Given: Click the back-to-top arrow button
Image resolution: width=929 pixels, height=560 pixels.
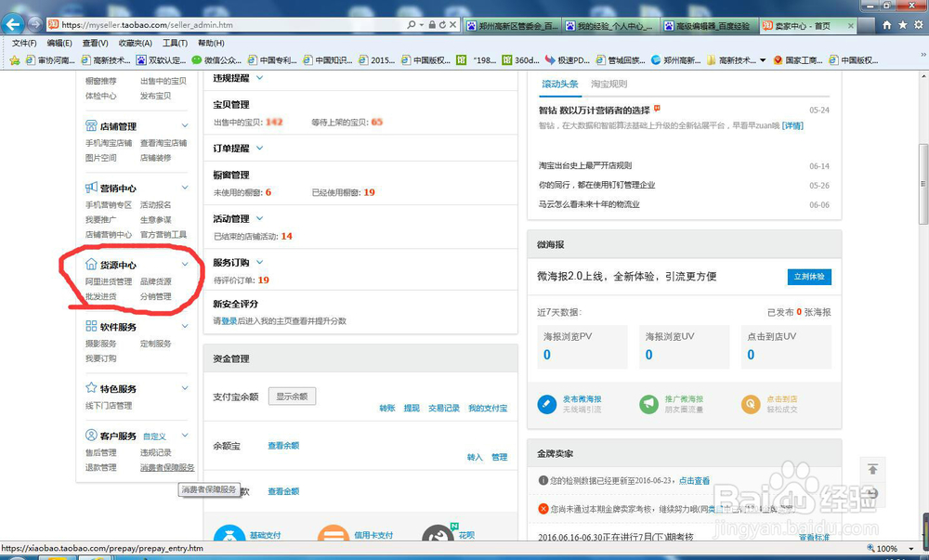Looking at the screenshot, I should click(872, 469).
